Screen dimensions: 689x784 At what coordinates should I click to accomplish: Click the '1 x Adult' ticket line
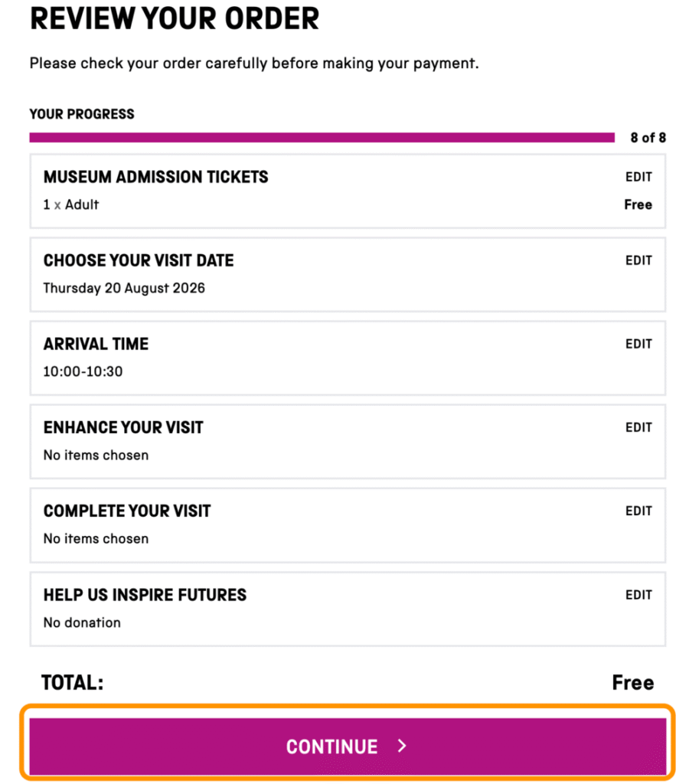[71, 204]
